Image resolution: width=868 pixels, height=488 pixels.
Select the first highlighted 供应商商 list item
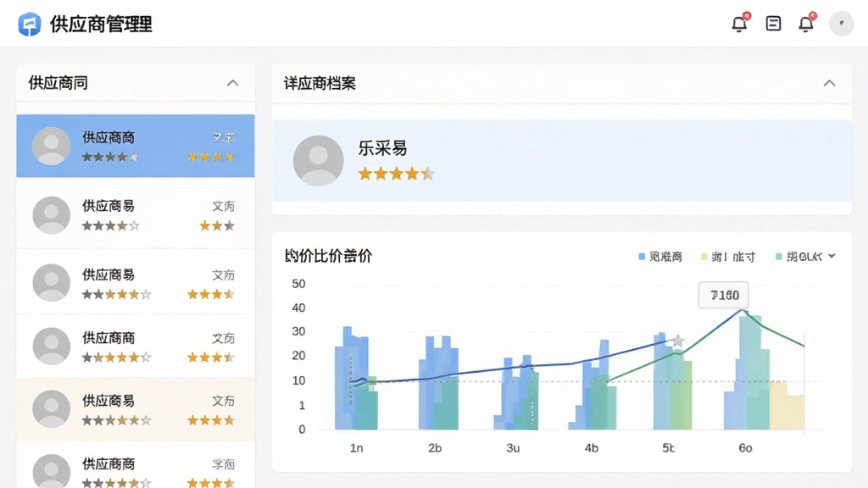[x=136, y=146]
